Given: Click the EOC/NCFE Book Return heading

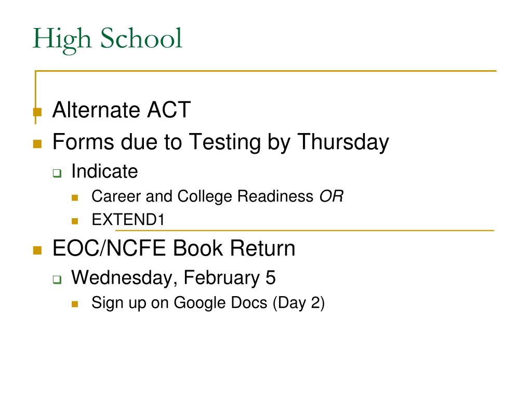Looking at the screenshot, I should 174,248.
